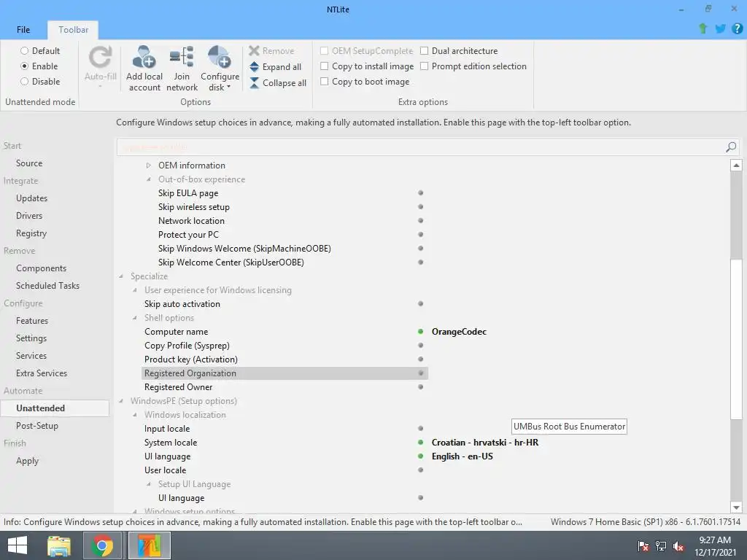Click the Remove X icon
Image resolution: width=747 pixels, height=560 pixels.
254,50
